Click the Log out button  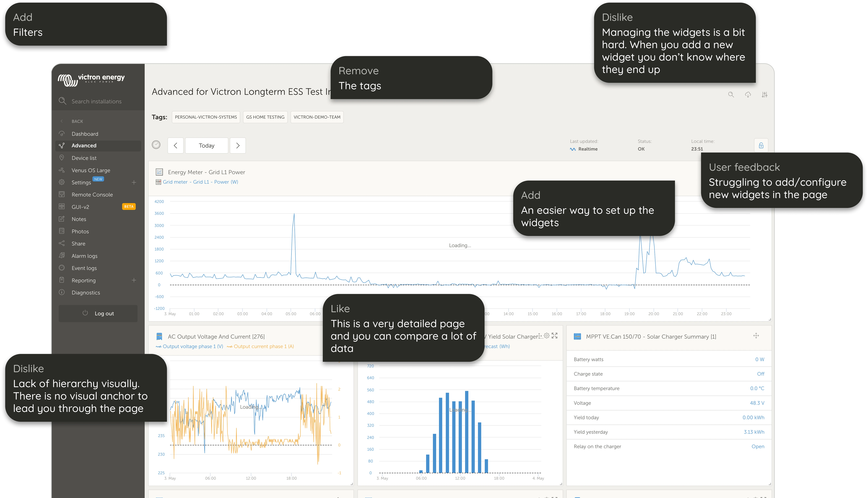98,313
